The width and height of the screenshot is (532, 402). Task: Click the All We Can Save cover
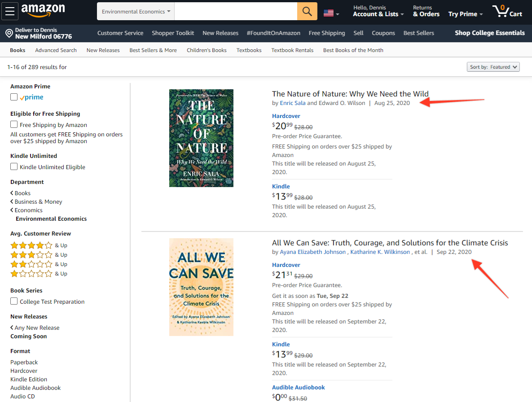pyautogui.click(x=201, y=287)
